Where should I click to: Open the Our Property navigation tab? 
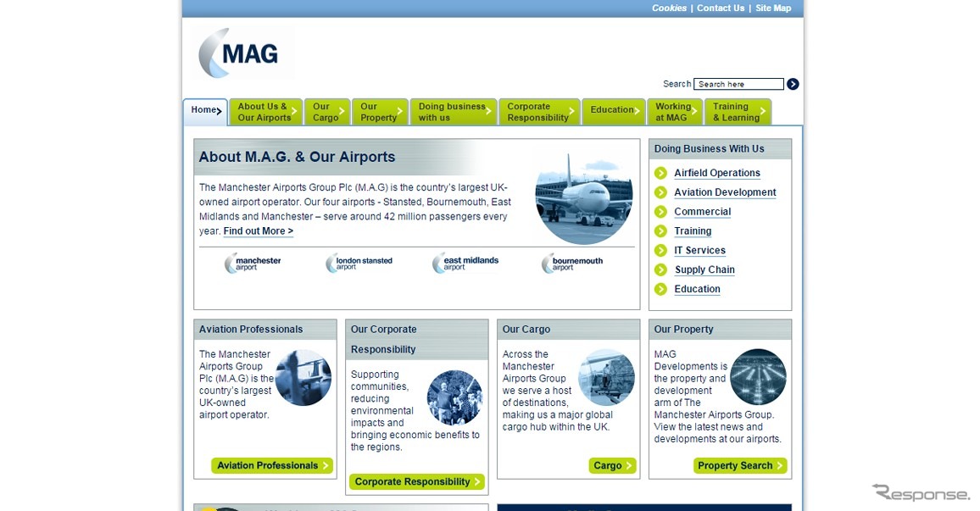380,112
